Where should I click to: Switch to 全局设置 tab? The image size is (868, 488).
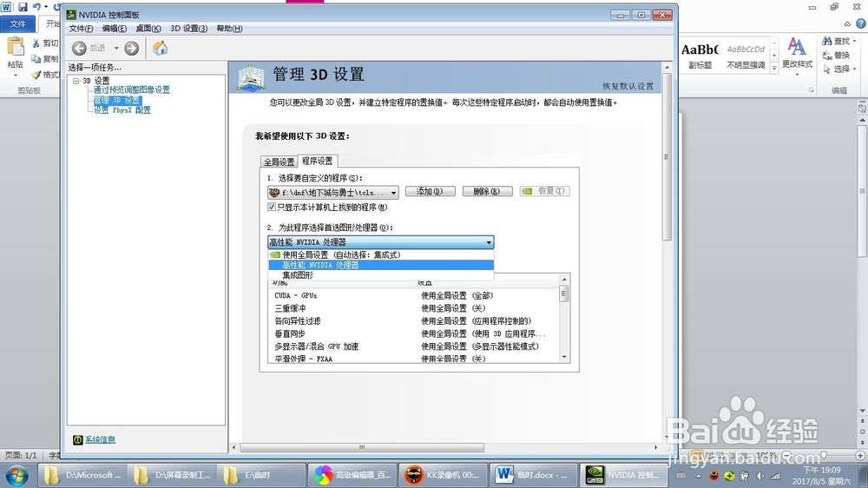click(x=279, y=162)
